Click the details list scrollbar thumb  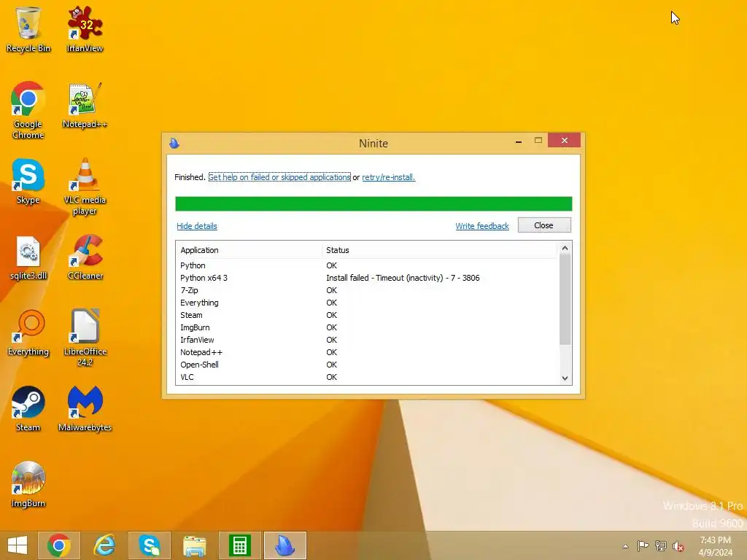pos(565,299)
